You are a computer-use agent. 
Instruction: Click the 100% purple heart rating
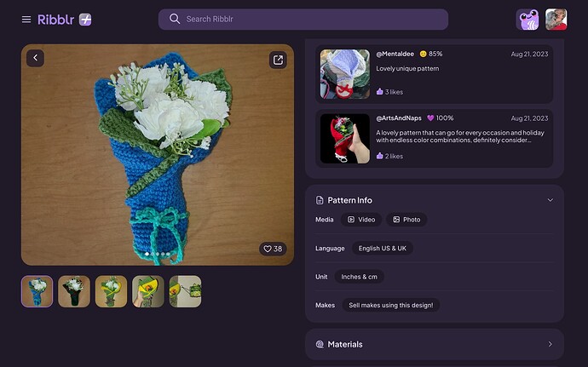tap(441, 118)
